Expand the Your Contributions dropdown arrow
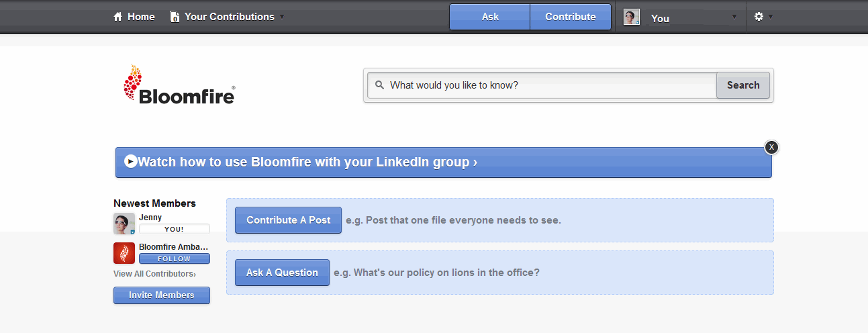Screen dimensions: 868x333 coord(282,17)
